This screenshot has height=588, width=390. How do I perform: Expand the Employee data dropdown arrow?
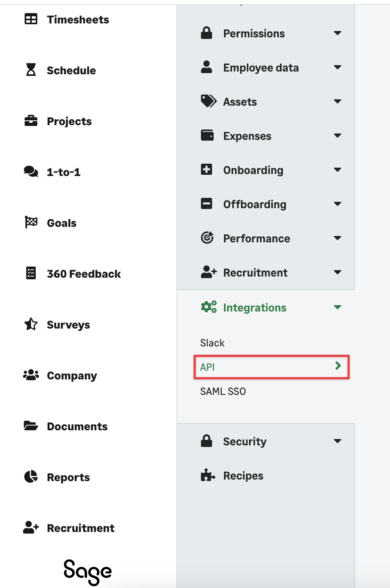(338, 68)
